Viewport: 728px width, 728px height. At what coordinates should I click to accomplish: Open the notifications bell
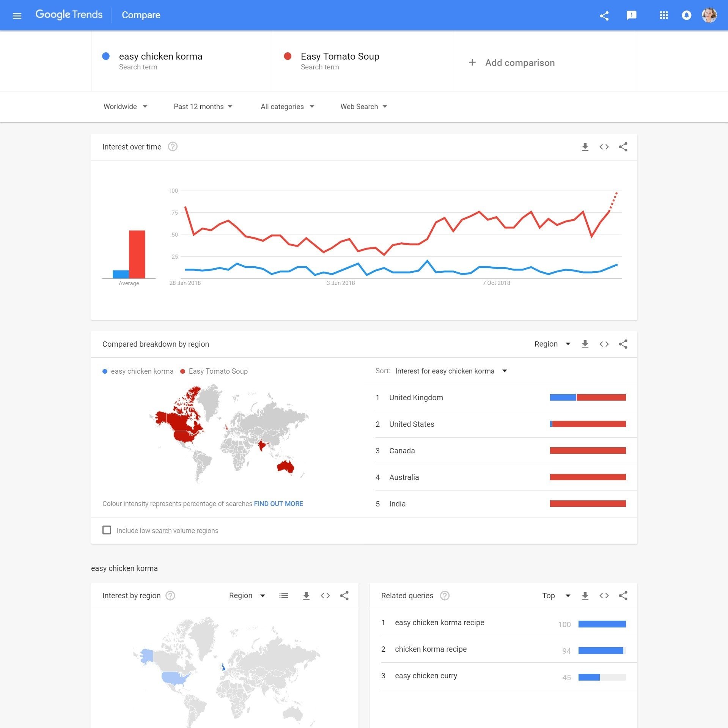687,15
